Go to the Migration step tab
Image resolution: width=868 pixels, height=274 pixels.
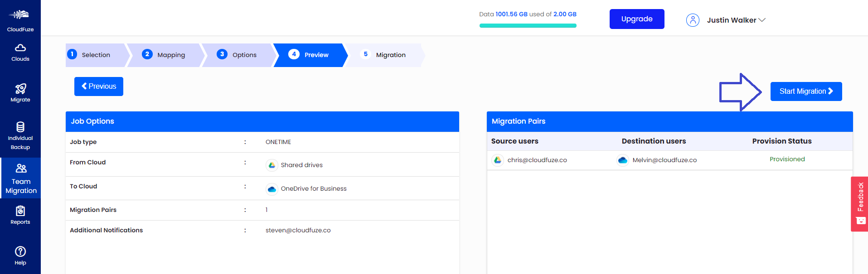384,55
